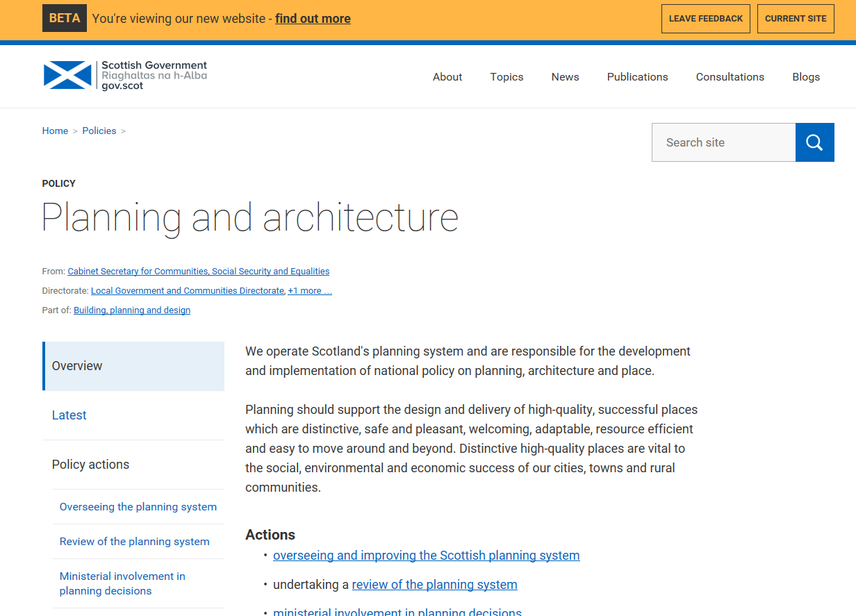Navigate to Consultations
Image resolution: width=856 pixels, height=616 pixels.
tap(730, 77)
